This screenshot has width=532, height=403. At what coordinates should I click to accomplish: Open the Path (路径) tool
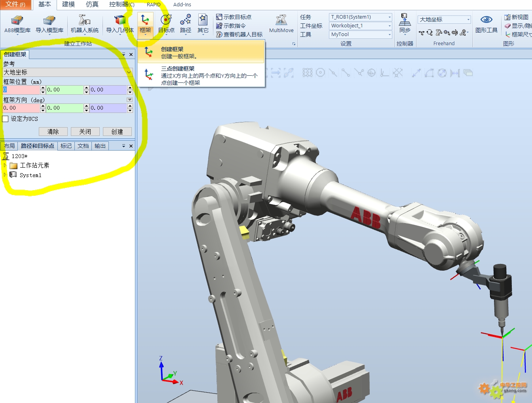(x=186, y=25)
